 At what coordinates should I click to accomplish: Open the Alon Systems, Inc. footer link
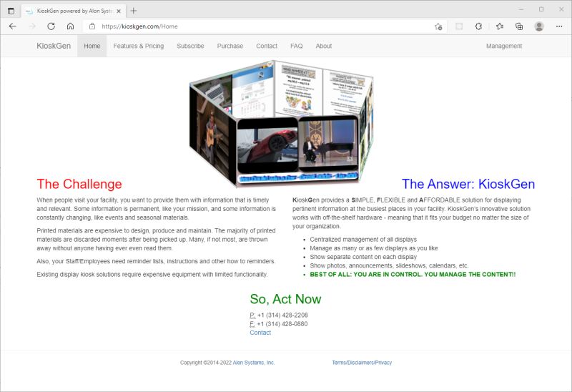[x=254, y=363]
